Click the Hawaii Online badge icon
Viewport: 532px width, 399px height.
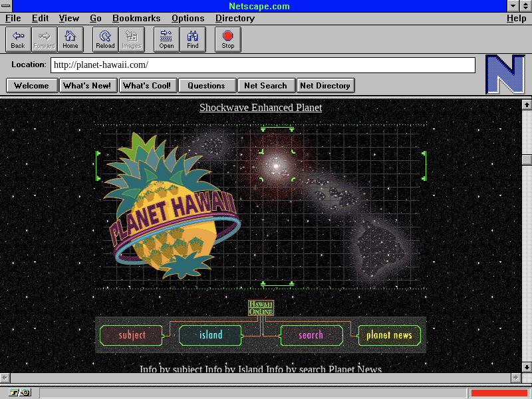click(261, 308)
